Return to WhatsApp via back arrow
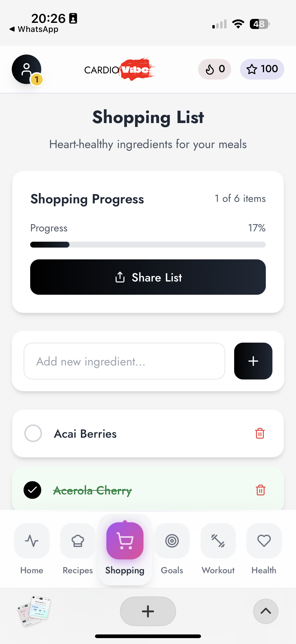296x644 pixels. click(x=34, y=29)
